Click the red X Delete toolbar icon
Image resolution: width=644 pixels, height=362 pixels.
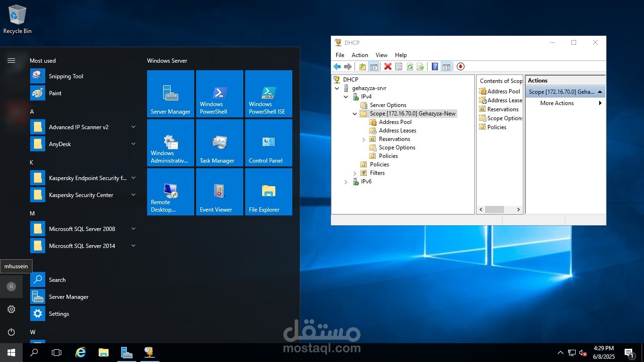click(388, 66)
